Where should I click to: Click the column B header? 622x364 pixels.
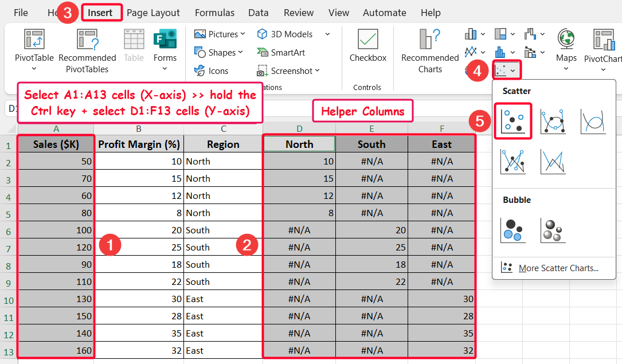(139, 129)
